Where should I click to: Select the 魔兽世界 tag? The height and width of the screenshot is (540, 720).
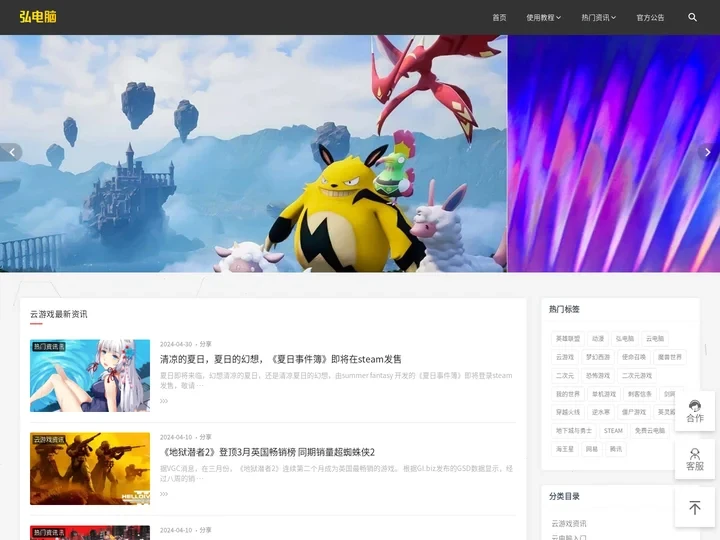click(x=669, y=357)
